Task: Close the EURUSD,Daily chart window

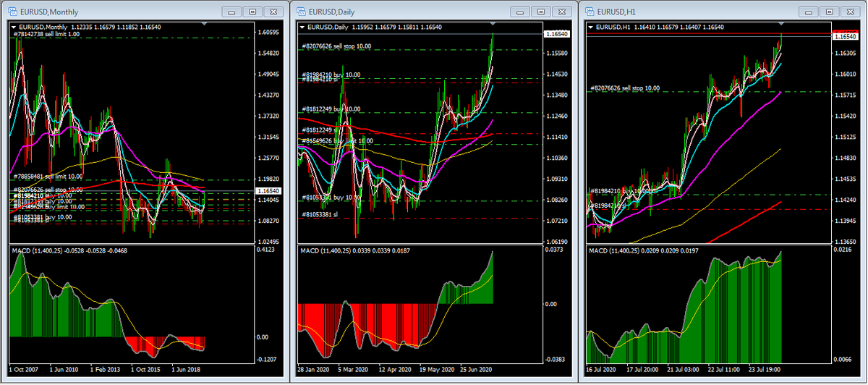Action: [x=563, y=12]
